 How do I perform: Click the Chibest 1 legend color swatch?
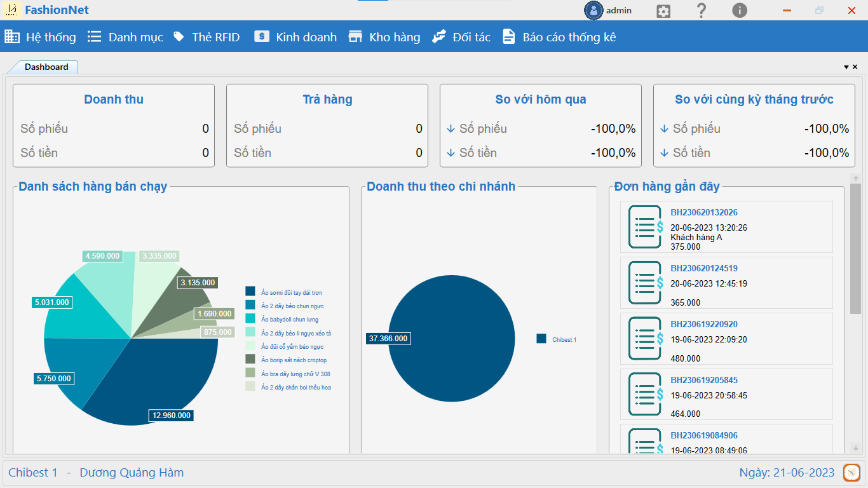(x=541, y=339)
